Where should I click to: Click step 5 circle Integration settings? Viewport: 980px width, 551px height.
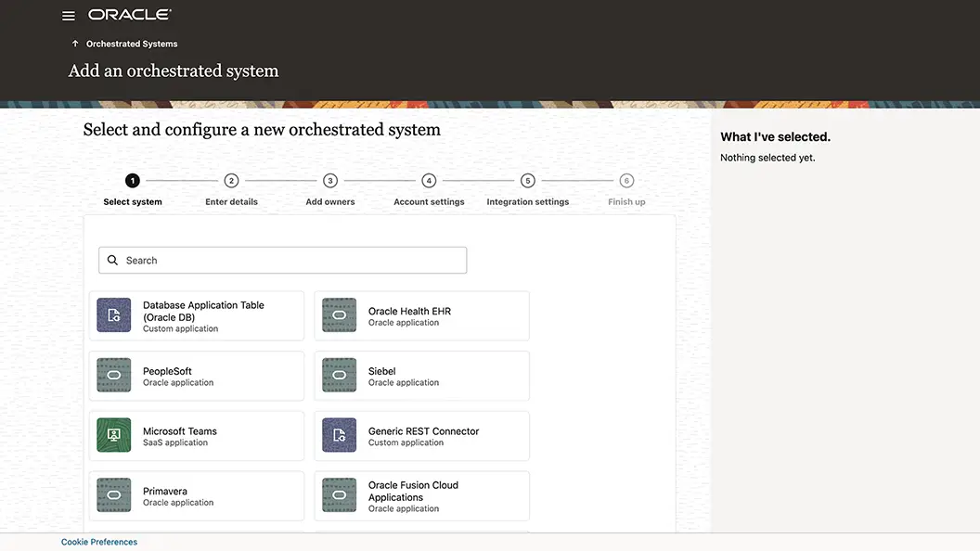pos(527,181)
